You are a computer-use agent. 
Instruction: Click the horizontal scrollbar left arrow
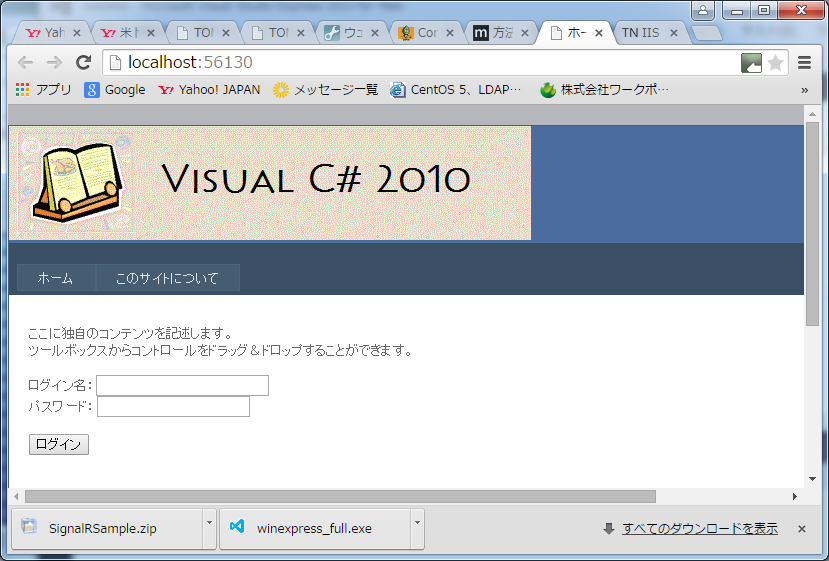click(16, 496)
